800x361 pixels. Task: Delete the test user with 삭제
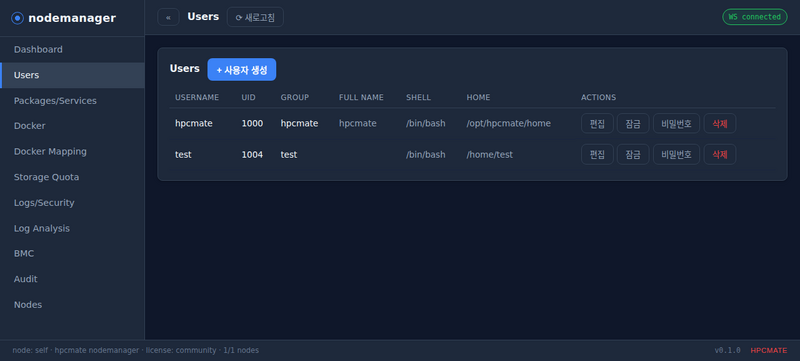720,154
